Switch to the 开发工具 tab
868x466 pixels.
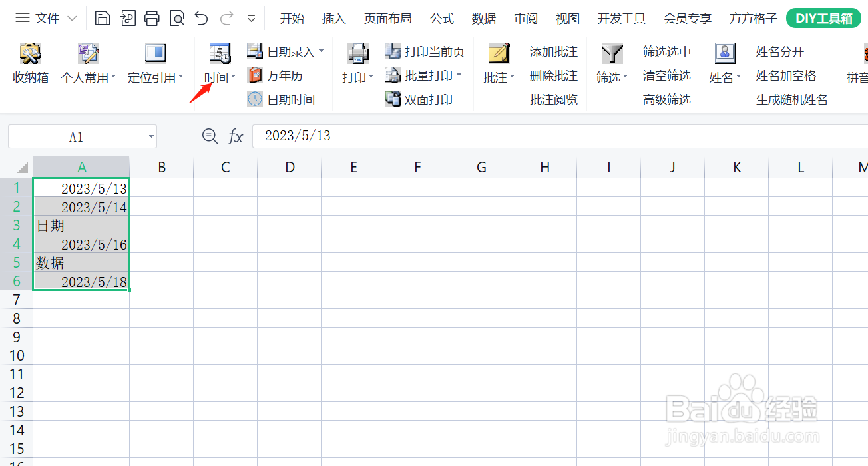(x=622, y=19)
